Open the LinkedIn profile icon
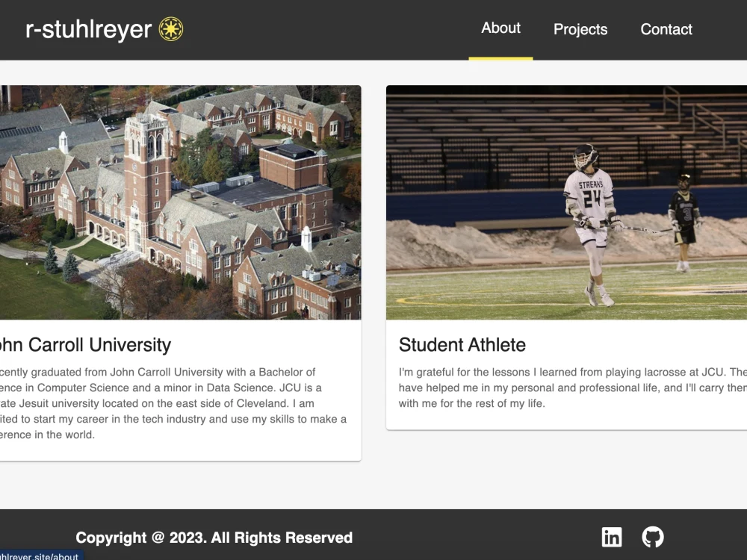 612,537
